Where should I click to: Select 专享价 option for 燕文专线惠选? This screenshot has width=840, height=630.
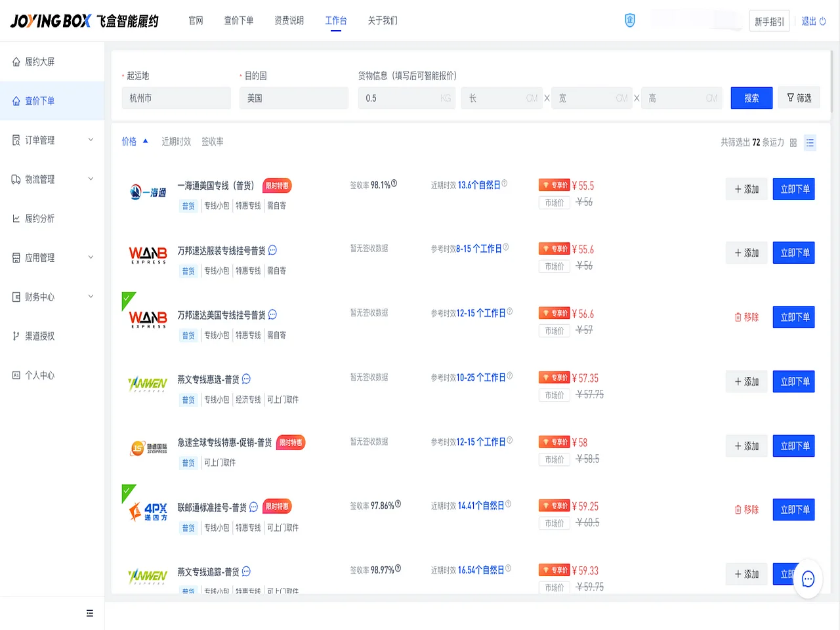coord(554,377)
